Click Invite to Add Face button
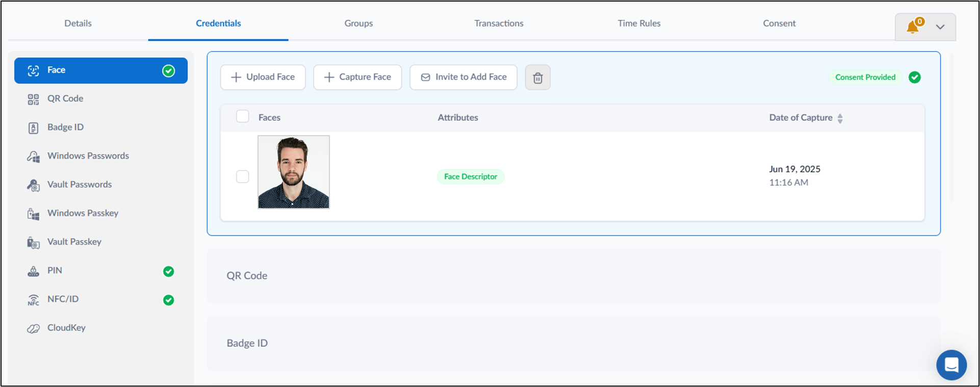The image size is (980, 387). pyautogui.click(x=463, y=77)
